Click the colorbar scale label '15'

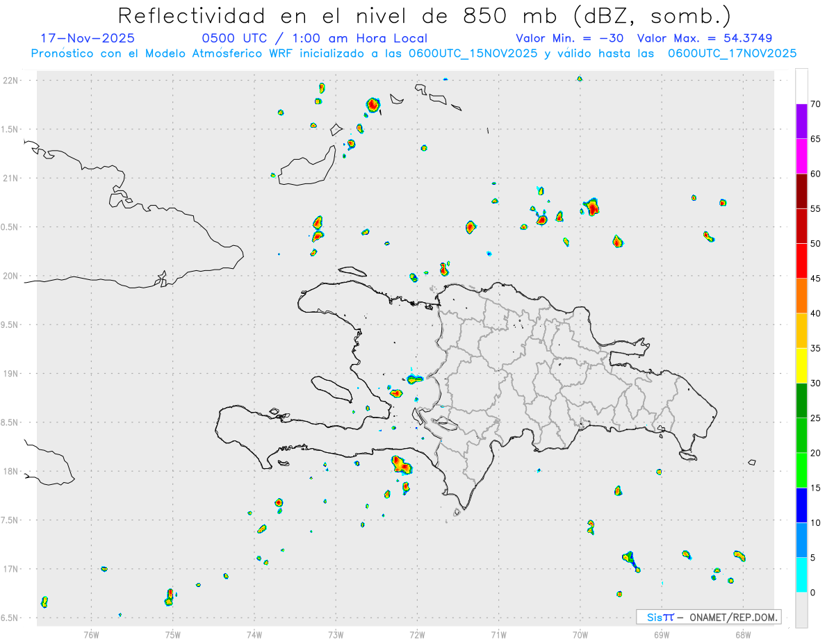pyautogui.click(x=817, y=488)
